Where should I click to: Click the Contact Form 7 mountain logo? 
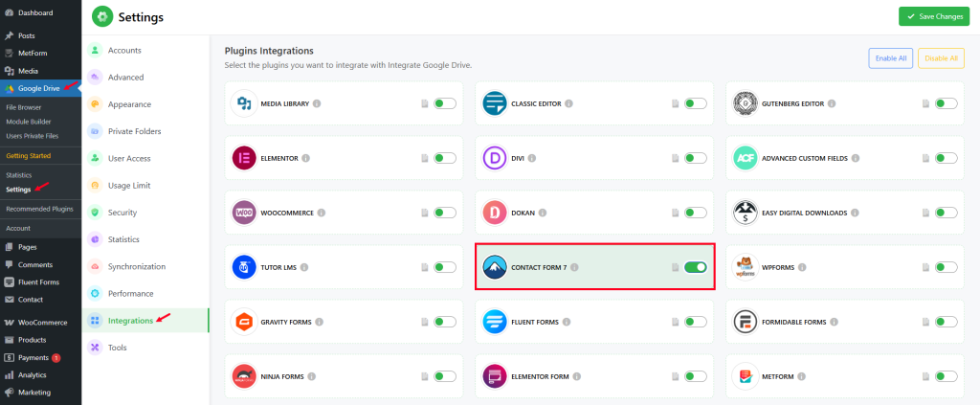[495, 267]
